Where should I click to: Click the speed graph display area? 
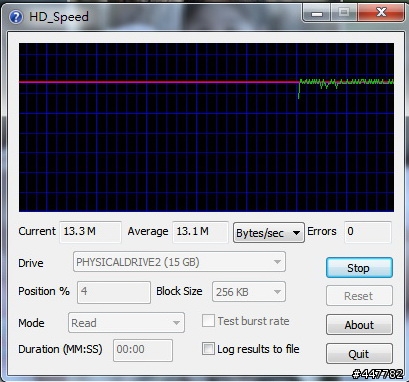[x=206, y=127]
